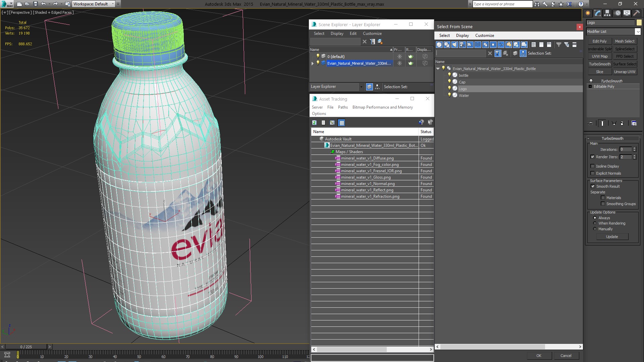This screenshot has width=644, height=362.
Task: Enable Separate by Materials checkbox
Action: coord(603,197)
